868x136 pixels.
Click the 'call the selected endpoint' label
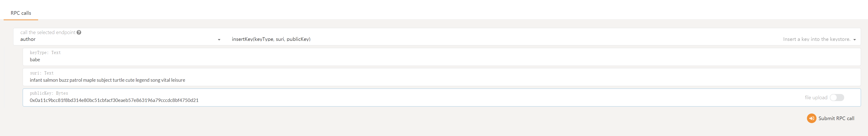point(47,32)
